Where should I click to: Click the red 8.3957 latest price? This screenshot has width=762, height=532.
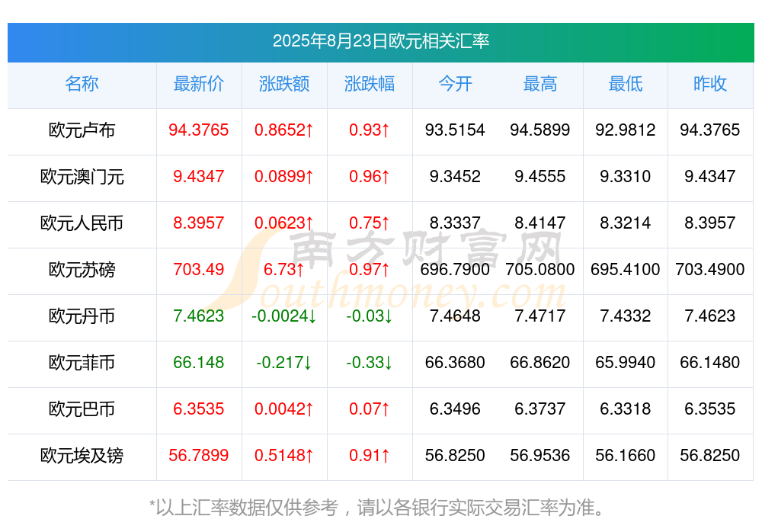(198, 223)
